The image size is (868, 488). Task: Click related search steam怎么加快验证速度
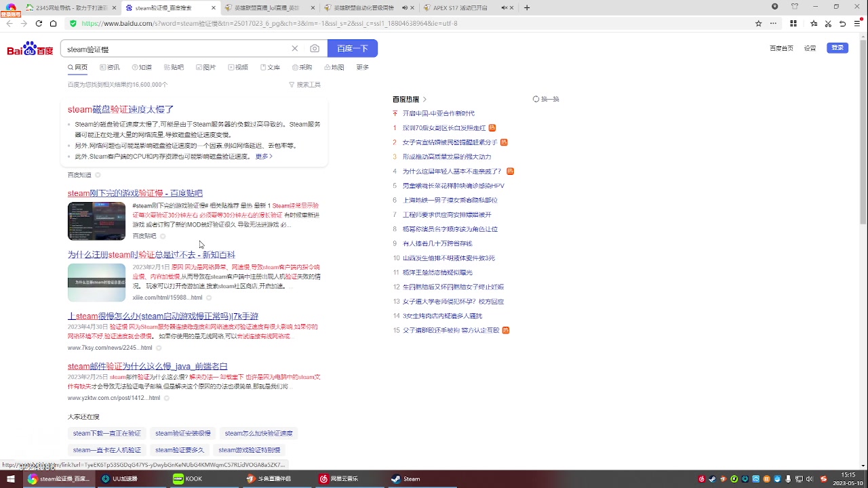(258, 433)
